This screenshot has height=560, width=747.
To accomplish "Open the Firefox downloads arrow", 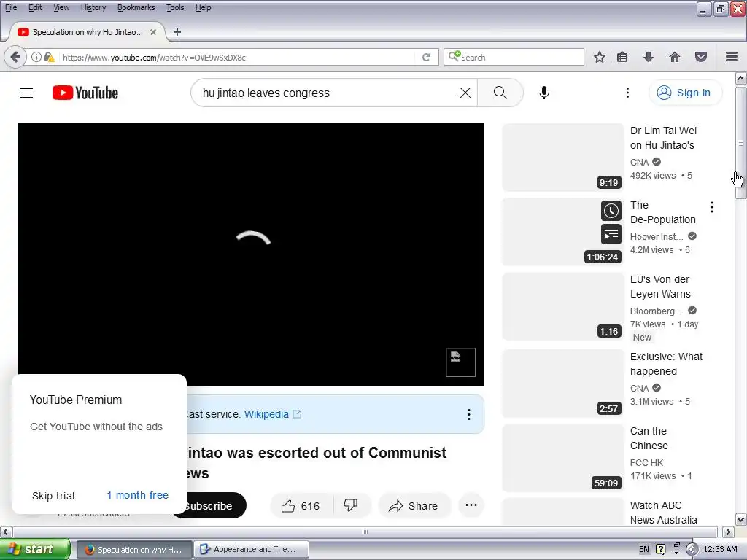I will 649,57.
